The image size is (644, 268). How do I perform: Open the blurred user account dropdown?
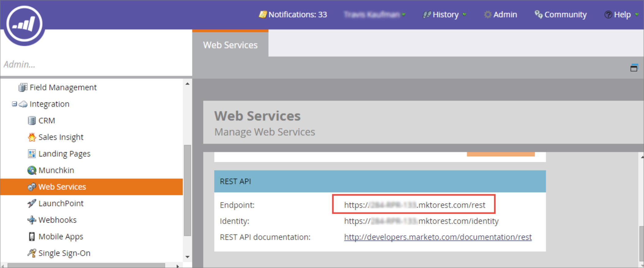[374, 15]
